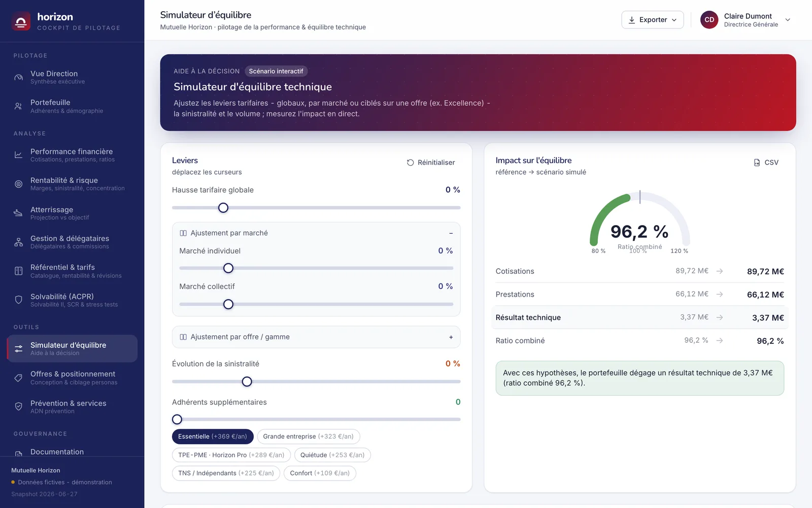Go to Performance financière
This screenshot has height=508, width=812.
point(72,155)
